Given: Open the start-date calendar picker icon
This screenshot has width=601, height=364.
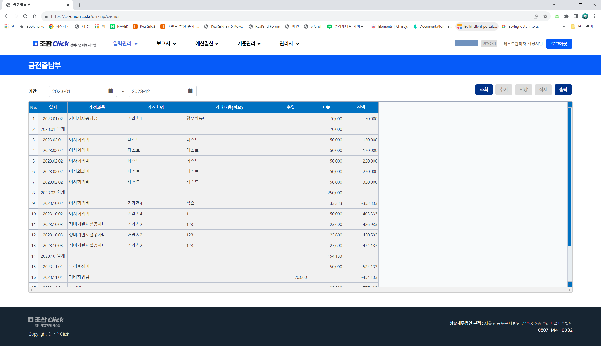Looking at the screenshot, I should 111,91.
